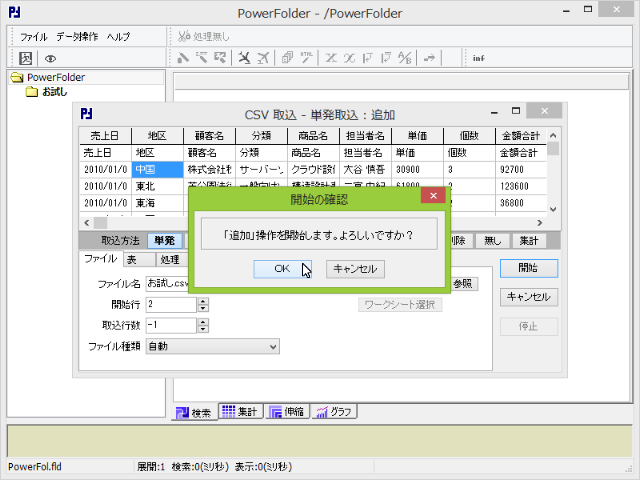Click the 売上日 column header
Image resolution: width=640 pixels, height=480 pixels.
[105, 136]
